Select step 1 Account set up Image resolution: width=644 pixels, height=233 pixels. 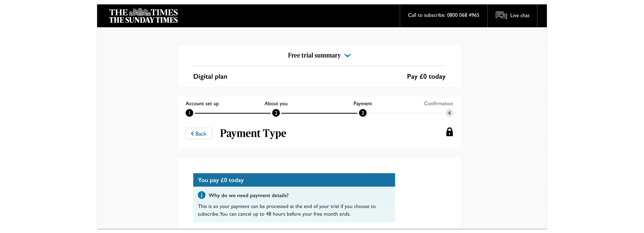coord(189,113)
